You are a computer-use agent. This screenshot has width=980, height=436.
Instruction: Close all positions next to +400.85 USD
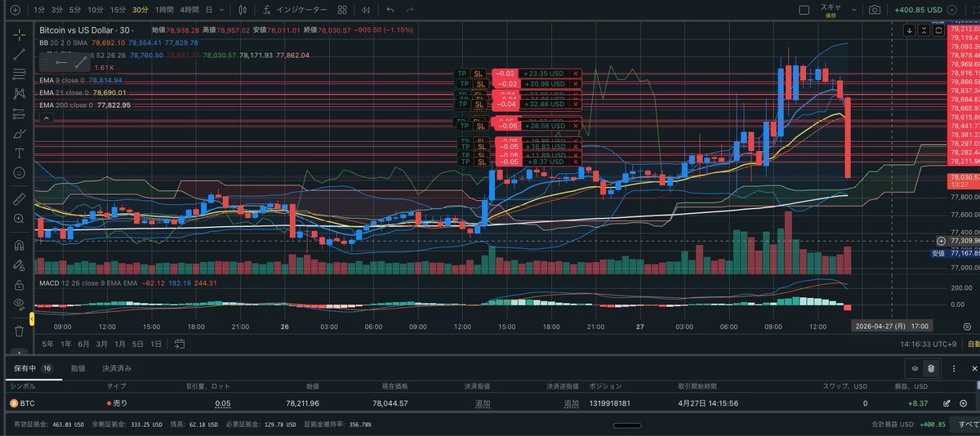click(952, 10)
